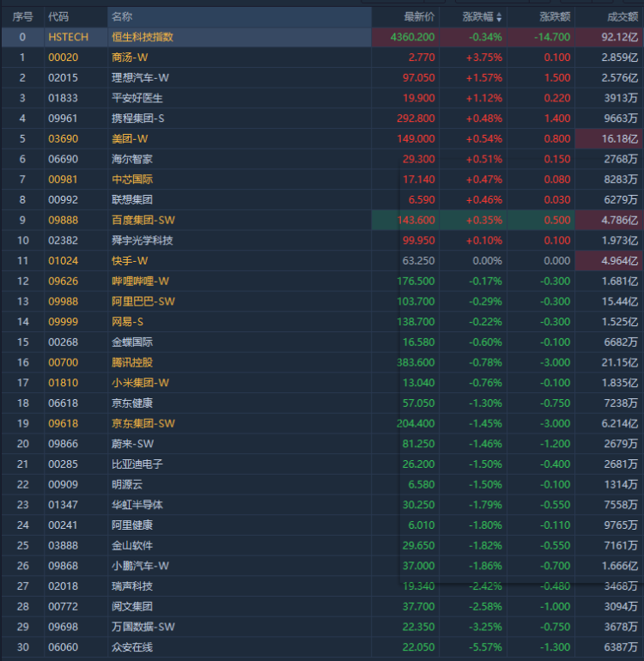Image resolution: width=644 pixels, height=661 pixels.
Task: Open stock 金蝶国际
Action: (132, 342)
